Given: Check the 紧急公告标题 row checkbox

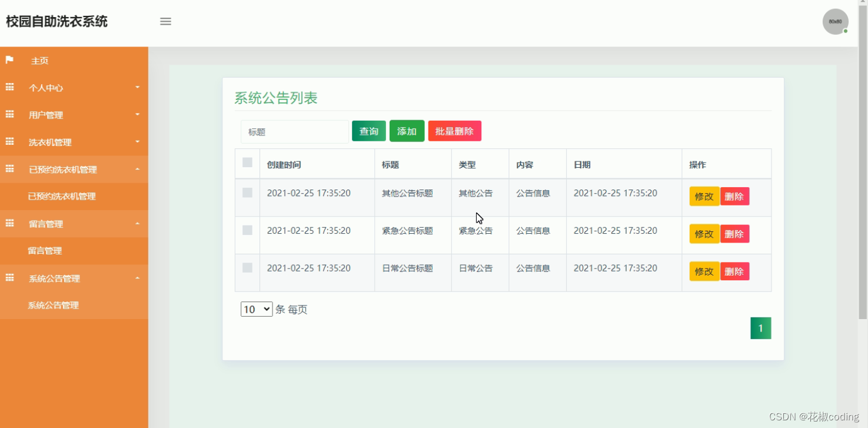Looking at the screenshot, I should (247, 230).
